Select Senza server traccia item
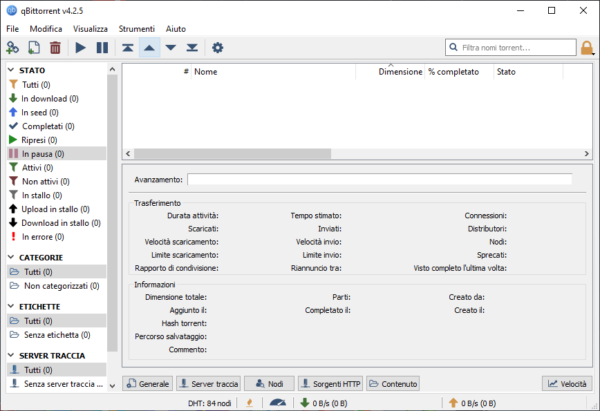Image resolution: width=600 pixels, height=411 pixels. [x=57, y=383]
